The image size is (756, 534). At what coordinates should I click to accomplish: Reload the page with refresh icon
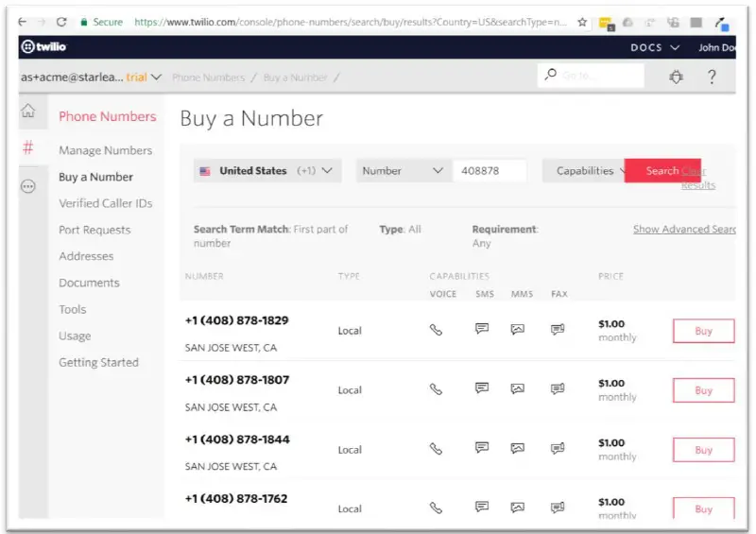[x=61, y=22]
